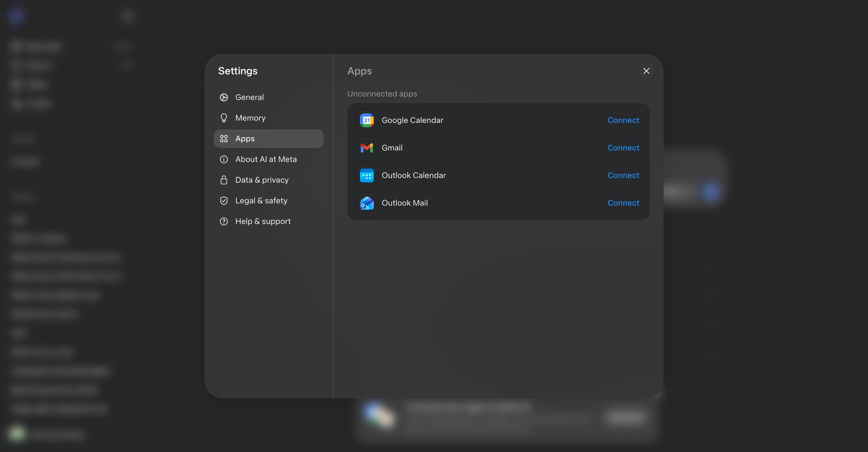This screenshot has height=452, width=868.
Task: Click the Google Calendar name label
Action: (x=412, y=120)
